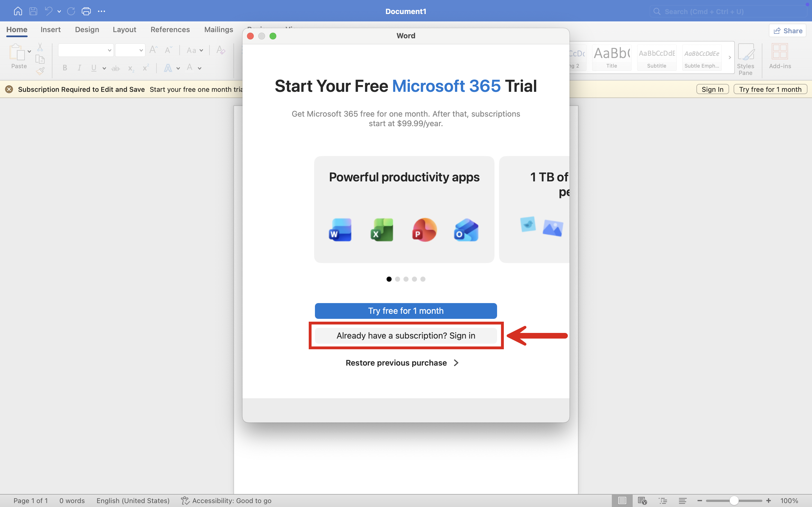812x507 pixels.
Task: Expand the styles gallery arrow
Action: tap(729, 57)
